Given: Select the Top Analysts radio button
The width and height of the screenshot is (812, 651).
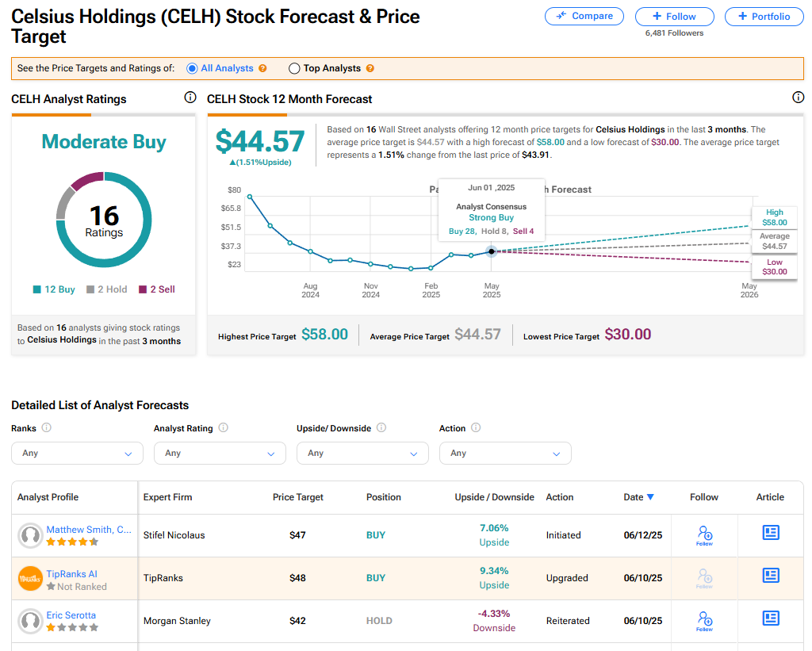Looking at the screenshot, I should (x=294, y=68).
